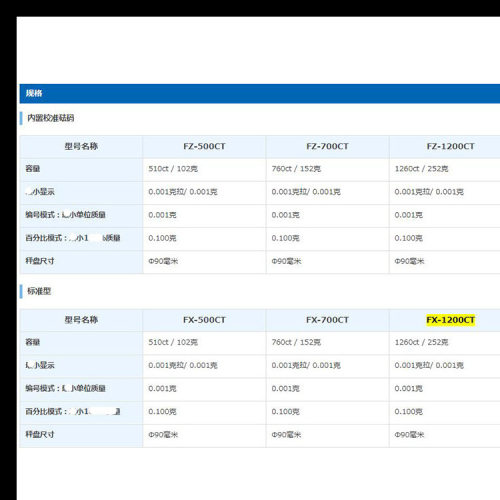Click 编号模式 value 0.001克 for FX-500CT
Viewport: 500px width, 500px height.
pos(162,389)
